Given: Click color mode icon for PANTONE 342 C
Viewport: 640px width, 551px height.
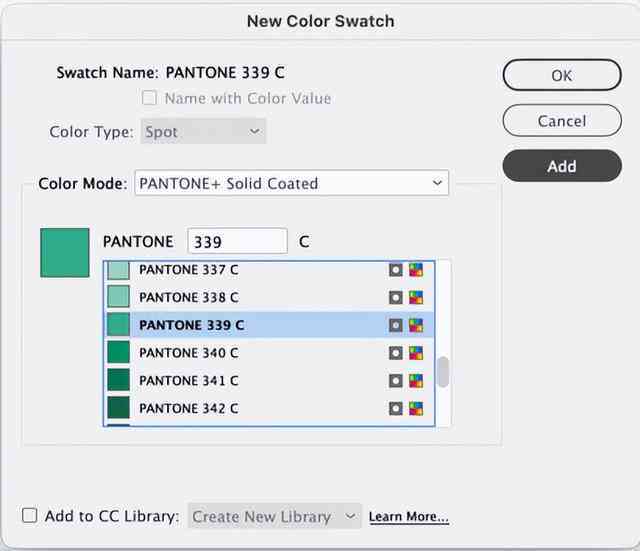Looking at the screenshot, I should click(x=416, y=409).
